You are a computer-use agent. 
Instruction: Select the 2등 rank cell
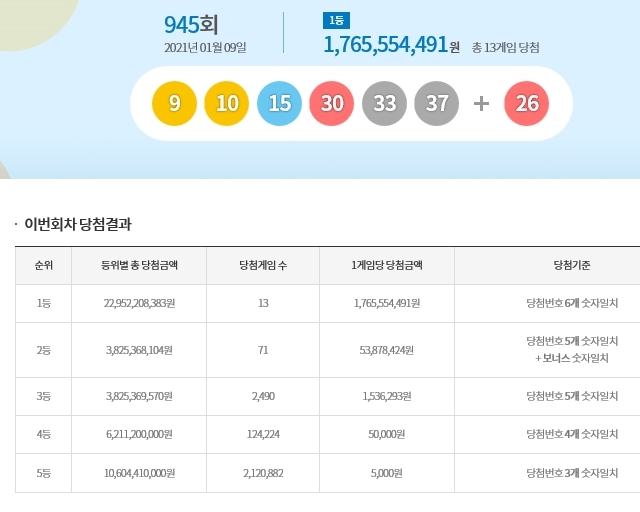coord(43,350)
